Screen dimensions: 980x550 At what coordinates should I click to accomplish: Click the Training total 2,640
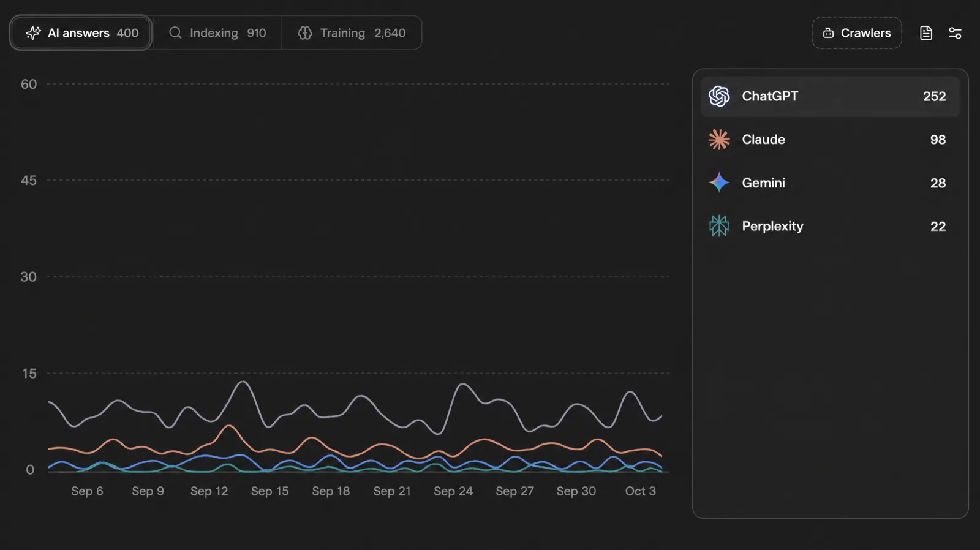tap(390, 33)
